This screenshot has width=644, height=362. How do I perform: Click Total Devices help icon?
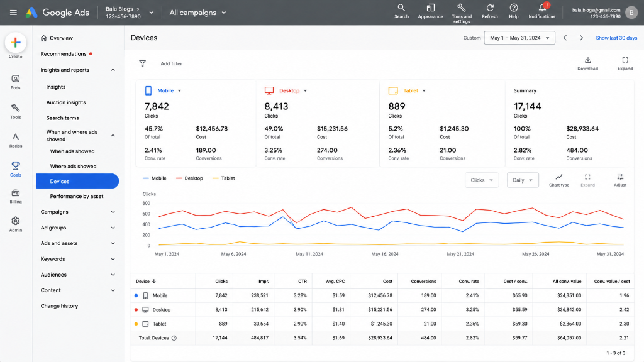(174, 338)
